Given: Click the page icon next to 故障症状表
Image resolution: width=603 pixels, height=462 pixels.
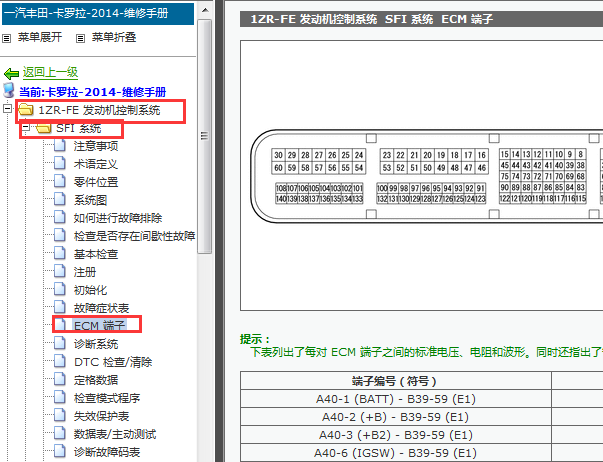Looking at the screenshot, I should point(60,308).
